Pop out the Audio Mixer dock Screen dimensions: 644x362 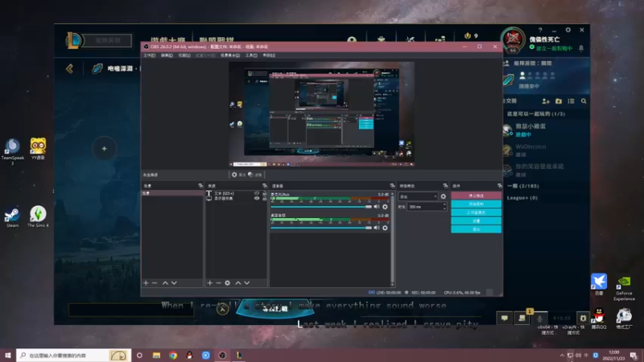pyautogui.click(x=392, y=186)
